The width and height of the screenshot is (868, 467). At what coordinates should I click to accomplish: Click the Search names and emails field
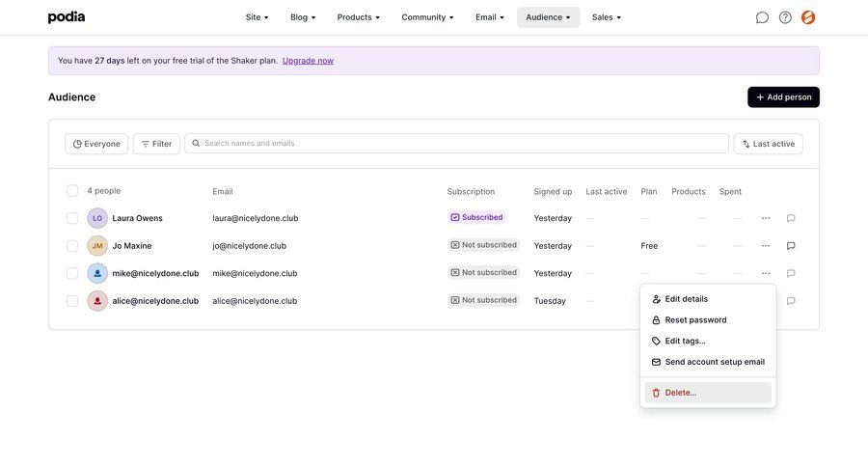pos(456,144)
